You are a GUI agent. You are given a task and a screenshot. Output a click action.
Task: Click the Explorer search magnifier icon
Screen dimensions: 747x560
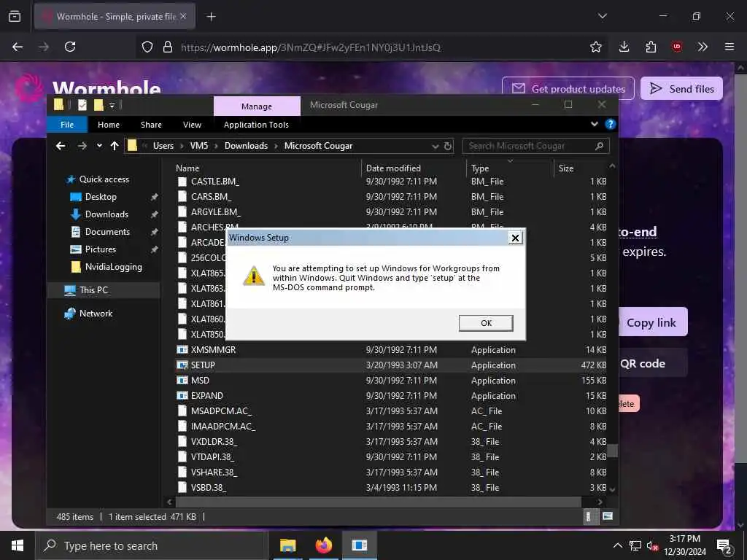[600, 146]
